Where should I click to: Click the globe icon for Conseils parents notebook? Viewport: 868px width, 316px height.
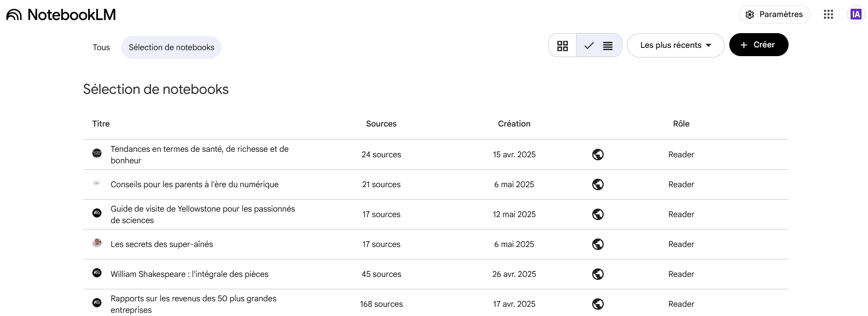point(597,184)
